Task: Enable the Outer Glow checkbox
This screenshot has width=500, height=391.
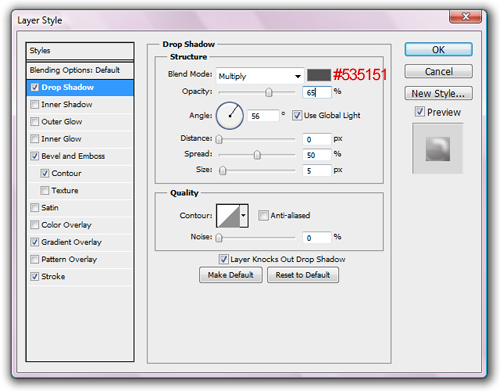Action: point(34,122)
